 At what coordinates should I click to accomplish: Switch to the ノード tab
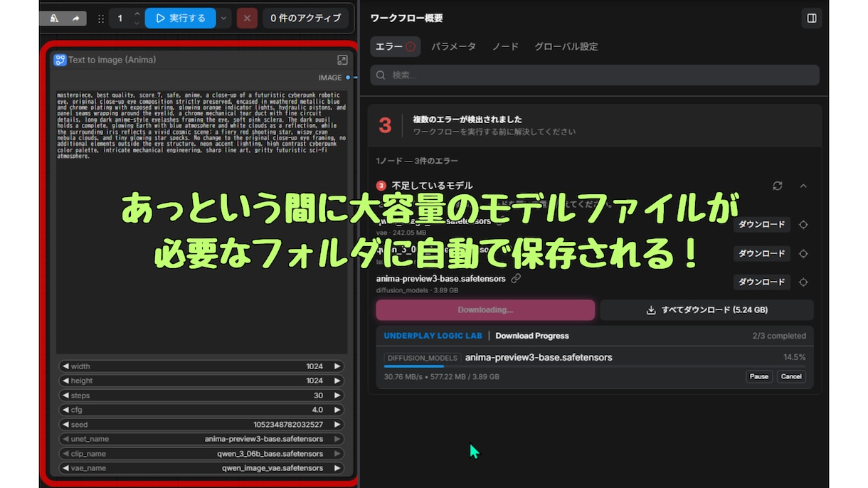tap(505, 46)
